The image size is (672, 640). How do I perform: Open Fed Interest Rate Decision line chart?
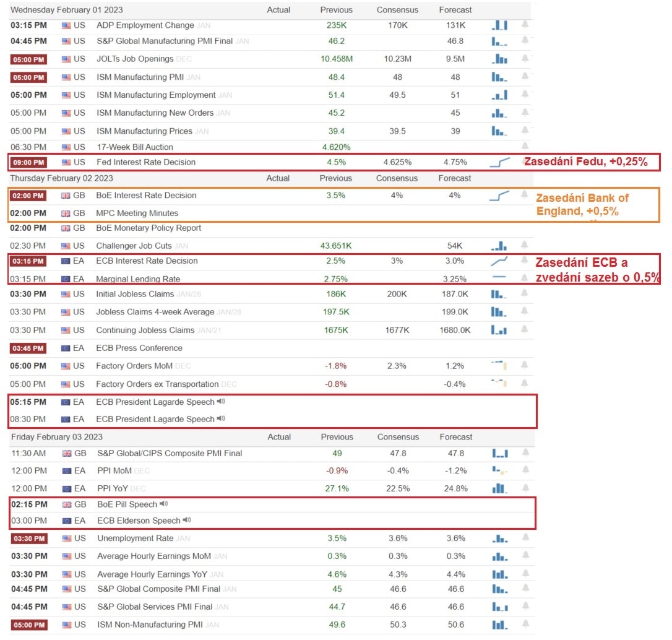tap(500, 162)
